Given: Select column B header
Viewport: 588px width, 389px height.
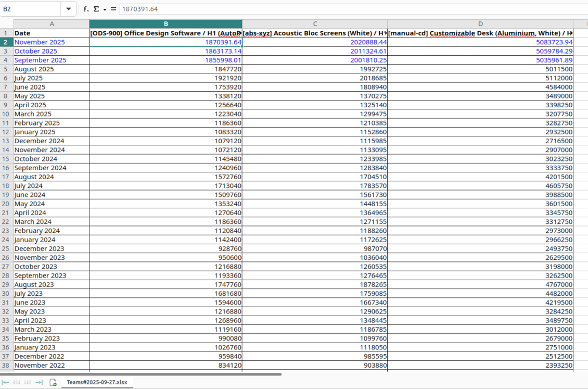Looking at the screenshot, I should tap(165, 23).
